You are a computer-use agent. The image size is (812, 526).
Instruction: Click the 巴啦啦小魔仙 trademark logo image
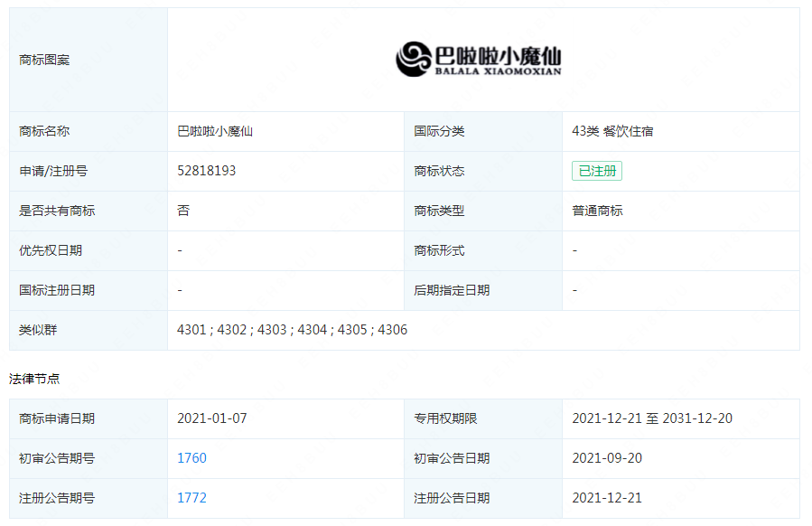pos(479,59)
